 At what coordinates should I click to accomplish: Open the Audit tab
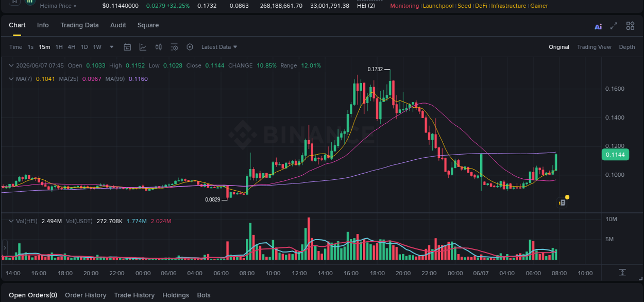[x=118, y=25]
